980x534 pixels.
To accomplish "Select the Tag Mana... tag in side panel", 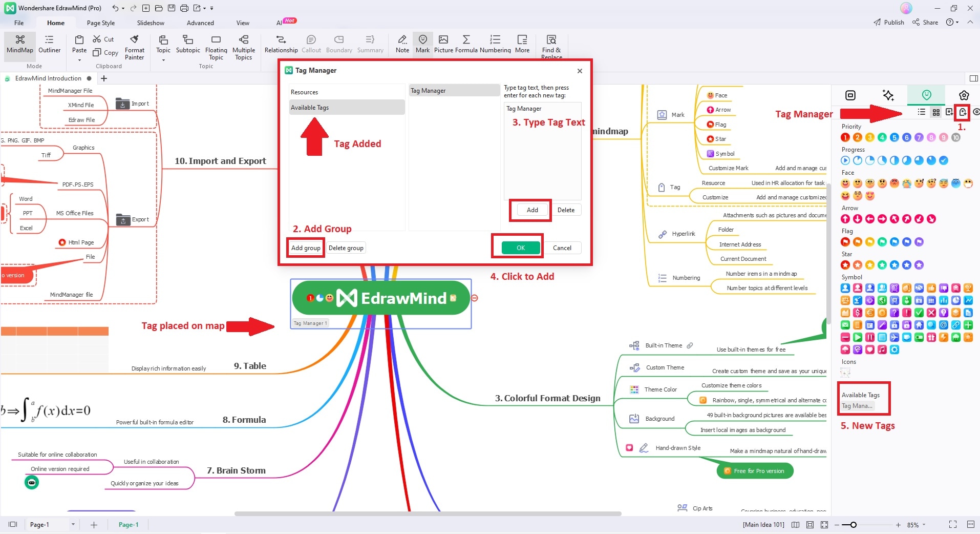I will [857, 406].
